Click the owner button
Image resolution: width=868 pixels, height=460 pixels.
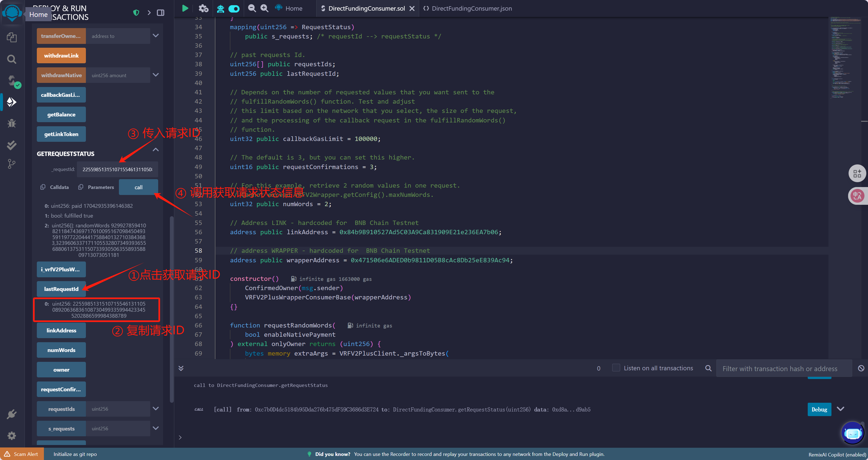(x=61, y=370)
